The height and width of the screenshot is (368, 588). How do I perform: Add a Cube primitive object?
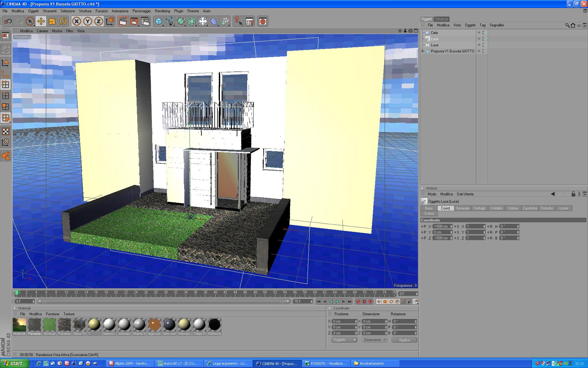tap(159, 21)
